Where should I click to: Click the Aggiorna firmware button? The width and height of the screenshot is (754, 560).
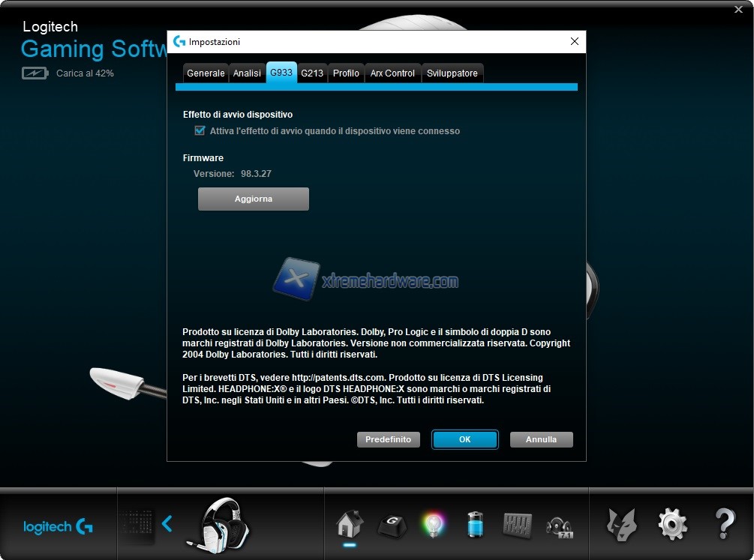(x=254, y=199)
